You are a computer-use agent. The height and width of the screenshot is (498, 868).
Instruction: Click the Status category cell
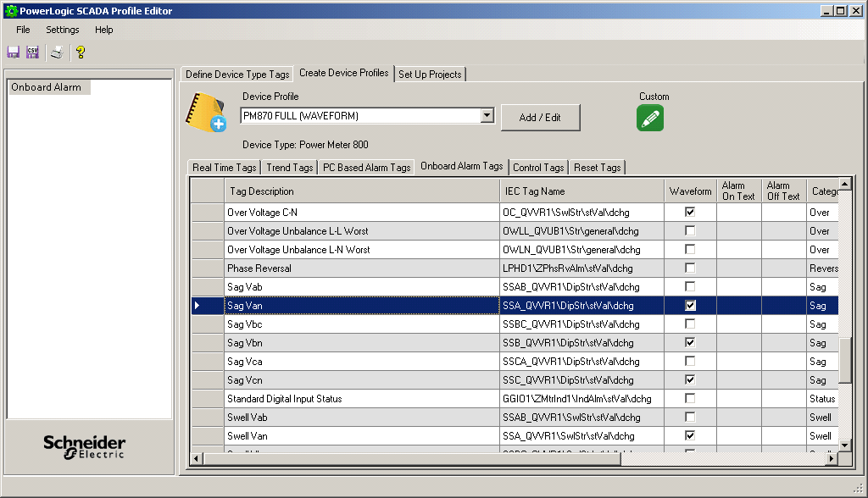tap(822, 399)
